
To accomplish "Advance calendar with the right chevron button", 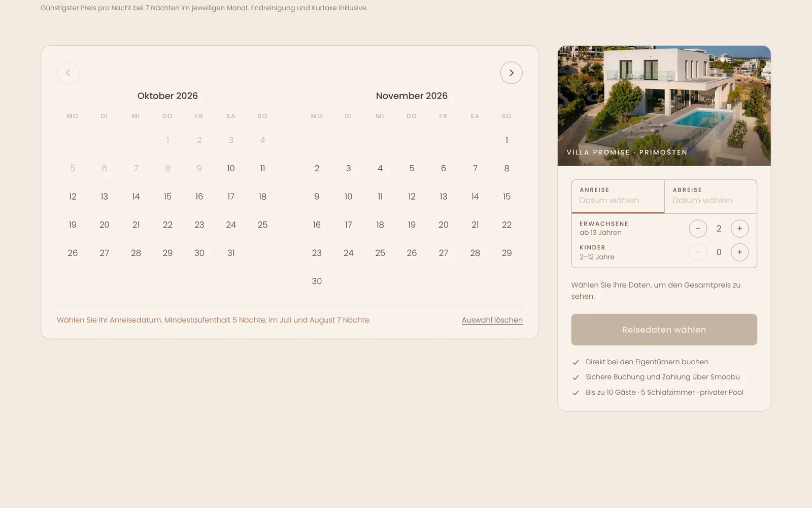I will click(x=512, y=73).
